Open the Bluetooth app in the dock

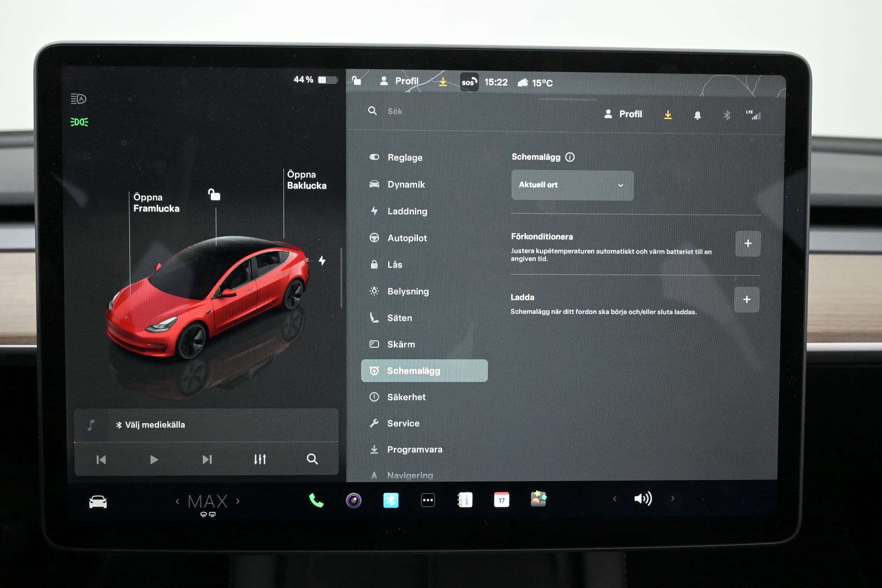391,500
